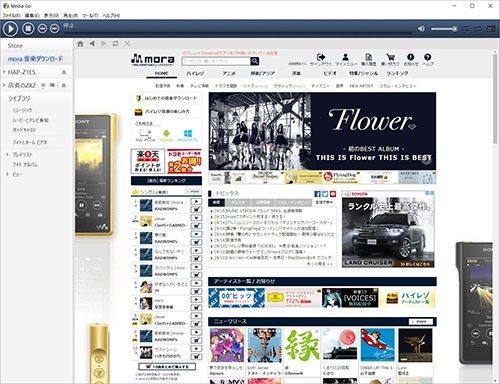Eject the HAP-Z1ES device
Screen dimensions: 500x384
pyautogui.click(x=64, y=72)
